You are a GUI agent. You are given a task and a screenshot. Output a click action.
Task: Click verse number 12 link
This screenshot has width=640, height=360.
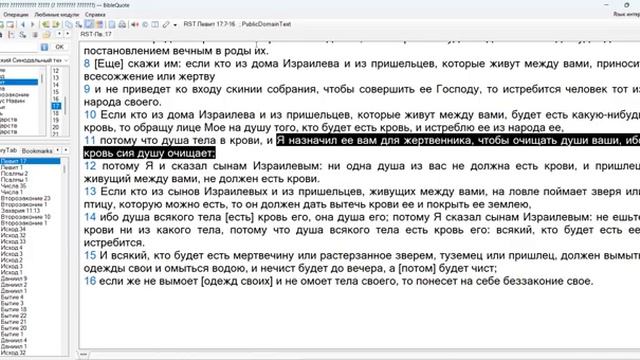[90, 166]
